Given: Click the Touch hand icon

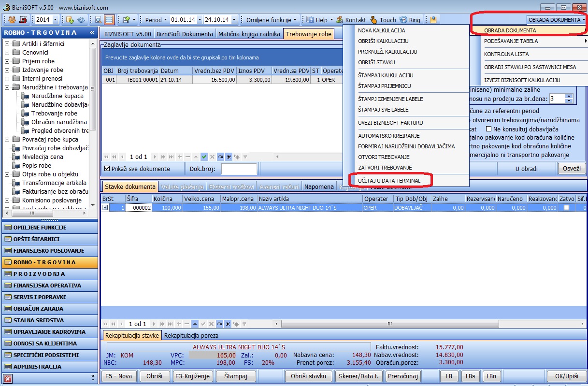Looking at the screenshot, I should 373,20.
